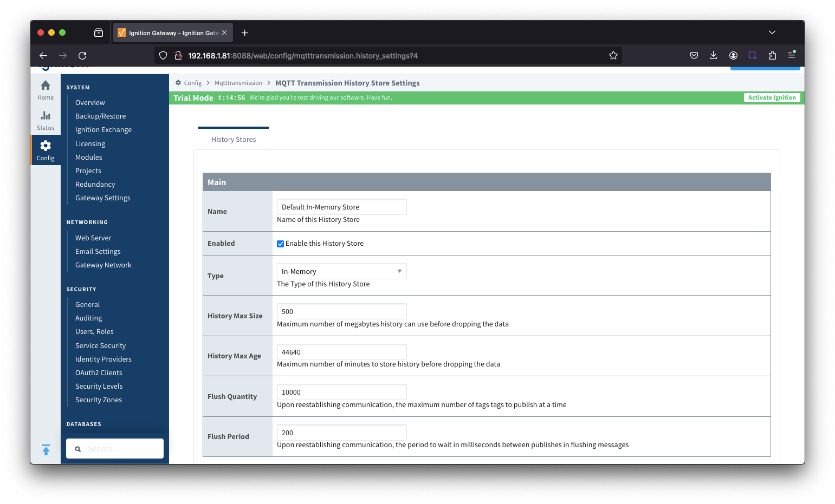The height and width of the screenshot is (504, 835).
Task: Click the browser back arrow
Action: [43, 55]
